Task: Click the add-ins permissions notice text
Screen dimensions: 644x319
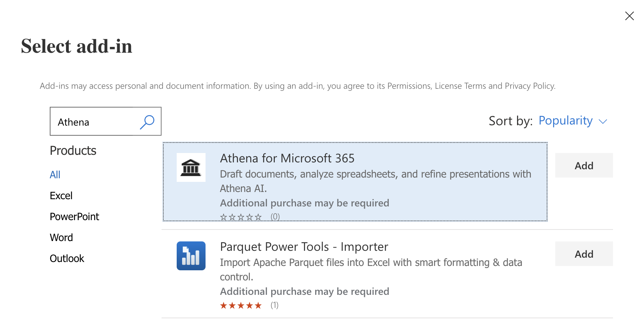Action: 297,86
